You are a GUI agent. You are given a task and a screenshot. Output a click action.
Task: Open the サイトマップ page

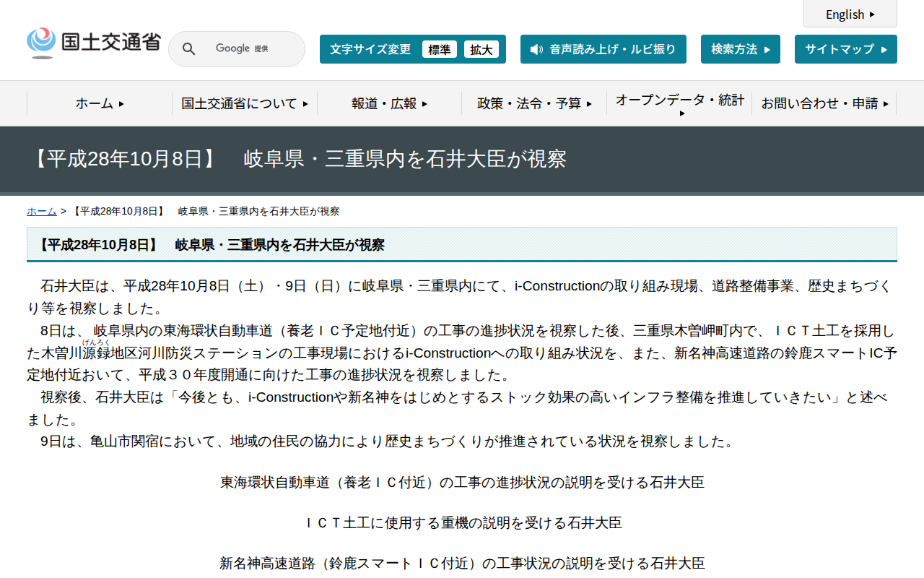[x=845, y=48]
